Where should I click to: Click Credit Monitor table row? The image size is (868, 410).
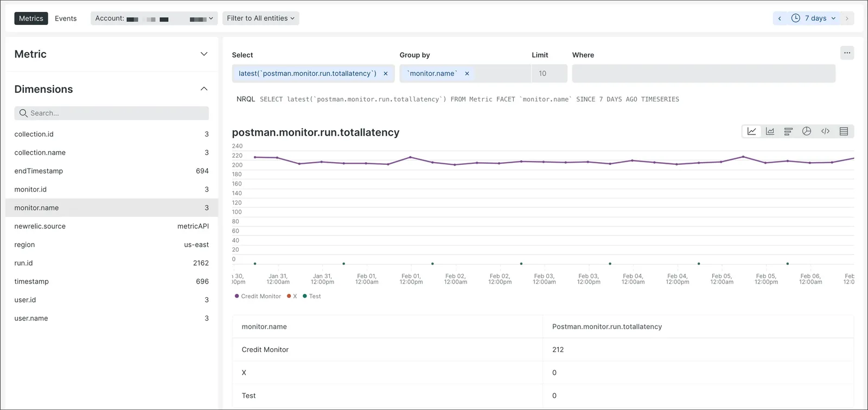[x=543, y=350]
